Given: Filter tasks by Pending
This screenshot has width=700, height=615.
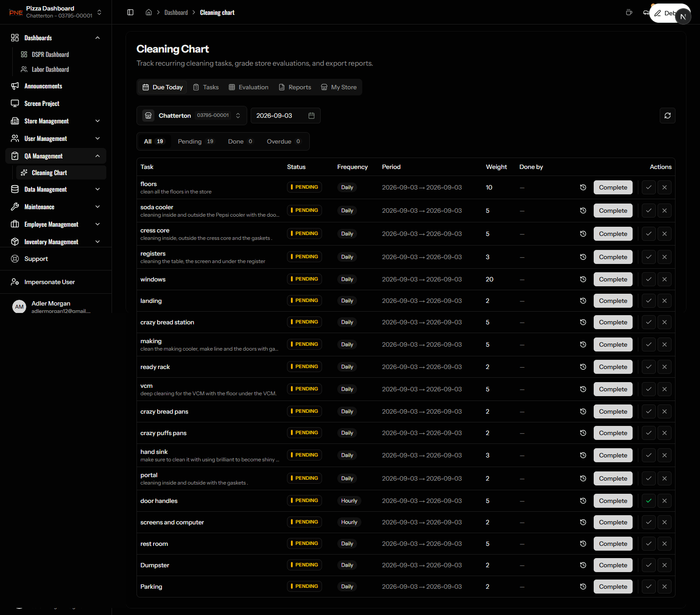Looking at the screenshot, I should [x=196, y=141].
